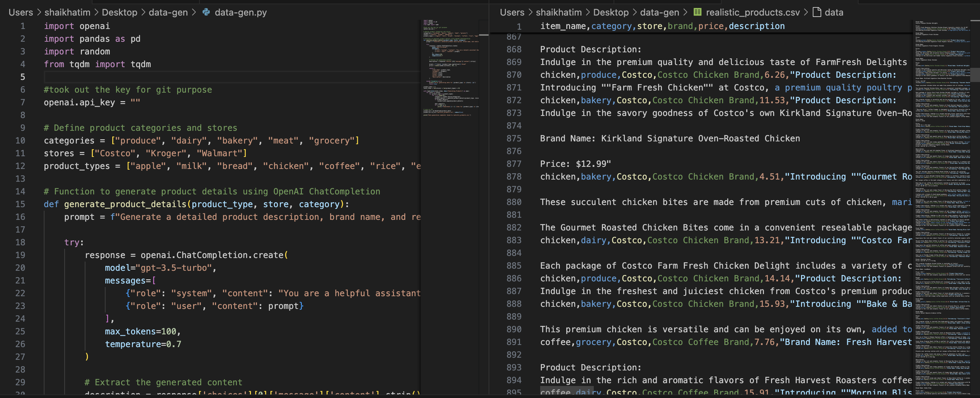Click the document icon beside the data breadcrumb
980x398 pixels.
[x=817, y=12]
